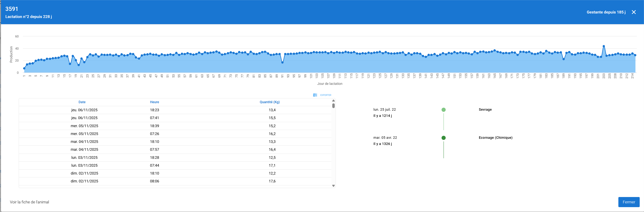Click the peak data point at day 203
644x212 pixels.
click(x=604, y=46)
